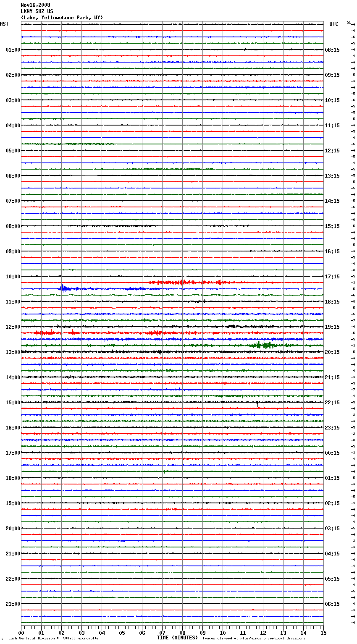This screenshot has height=644, width=357.
Task: Select the 13:00 MST time label
Action: pyautogui.click(x=13, y=352)
